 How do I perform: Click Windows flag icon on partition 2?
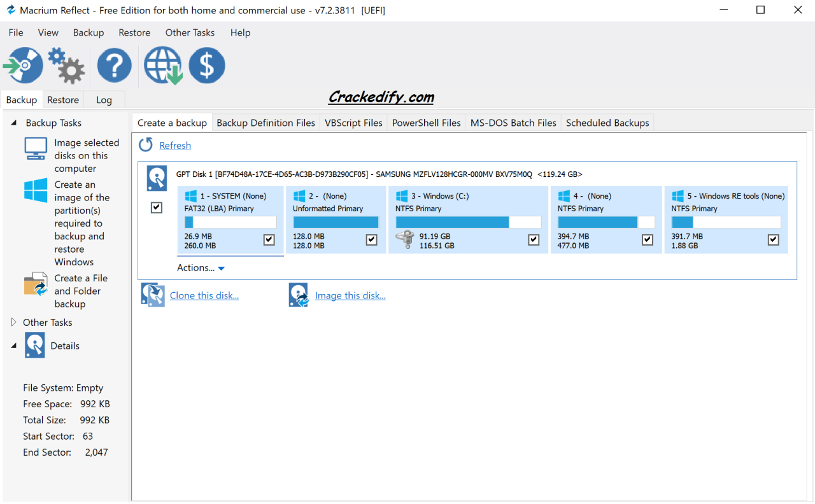pyautogui.click(x=299, y=196)
